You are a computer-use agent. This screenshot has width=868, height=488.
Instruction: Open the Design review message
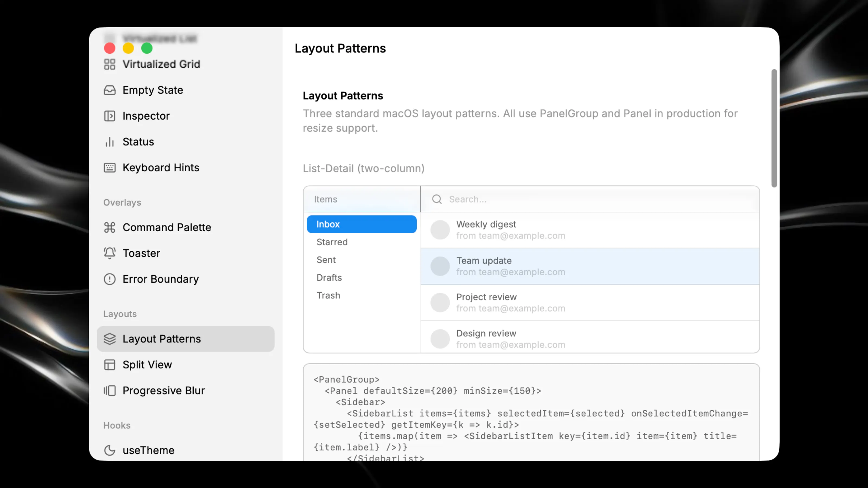590,337
